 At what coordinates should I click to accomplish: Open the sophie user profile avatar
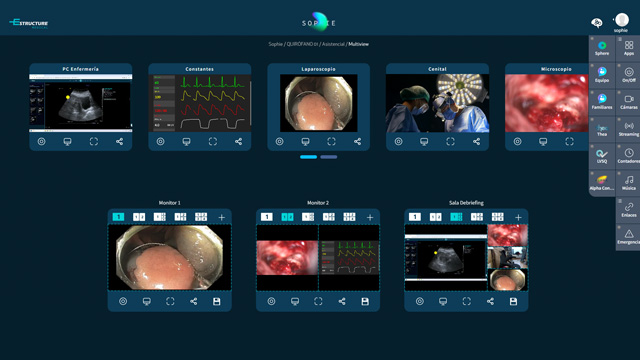pos(622,20)
